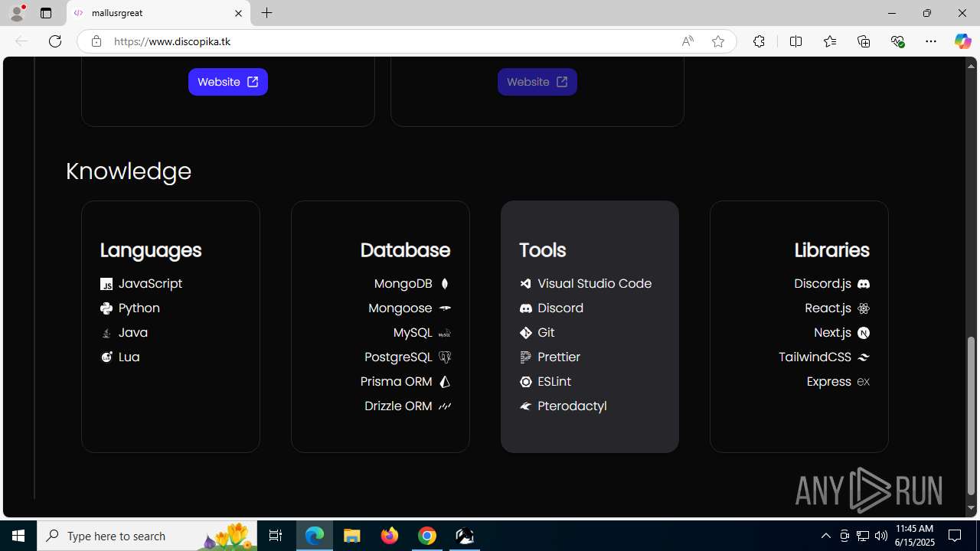Show hidden system tray icons
The image size is (980, 551).
pos(825,536)
